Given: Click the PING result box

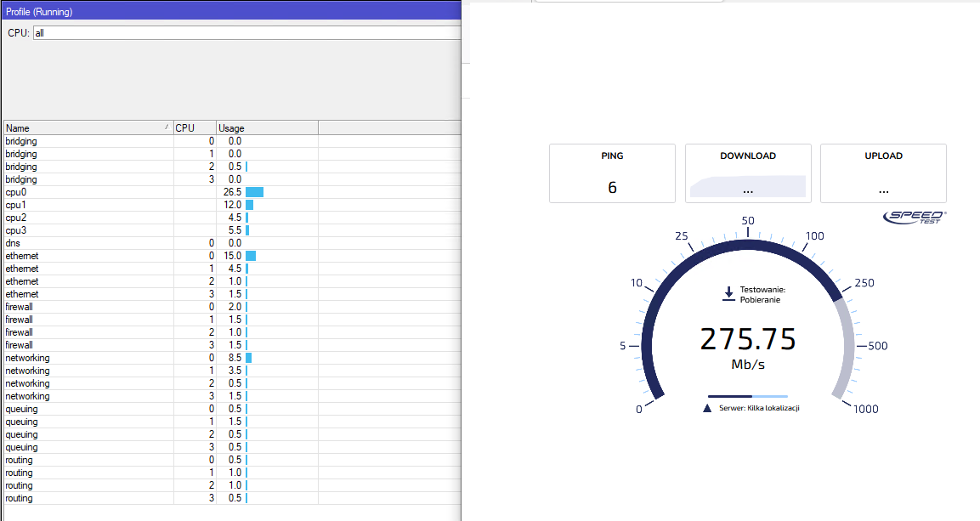Looking at the screenshot, I should coord(612,173).
